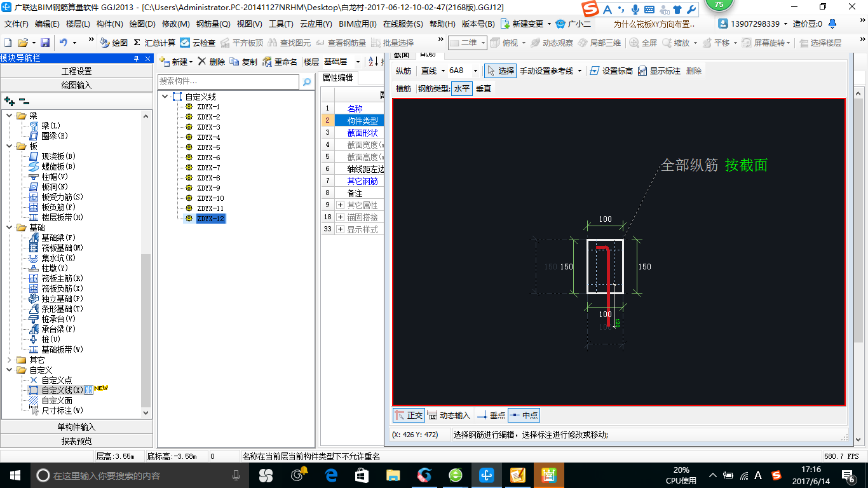This screenshot has height=488, width=868.
Task: Click the 全屏 full screen tool
Action: click(x=644, y=43)
